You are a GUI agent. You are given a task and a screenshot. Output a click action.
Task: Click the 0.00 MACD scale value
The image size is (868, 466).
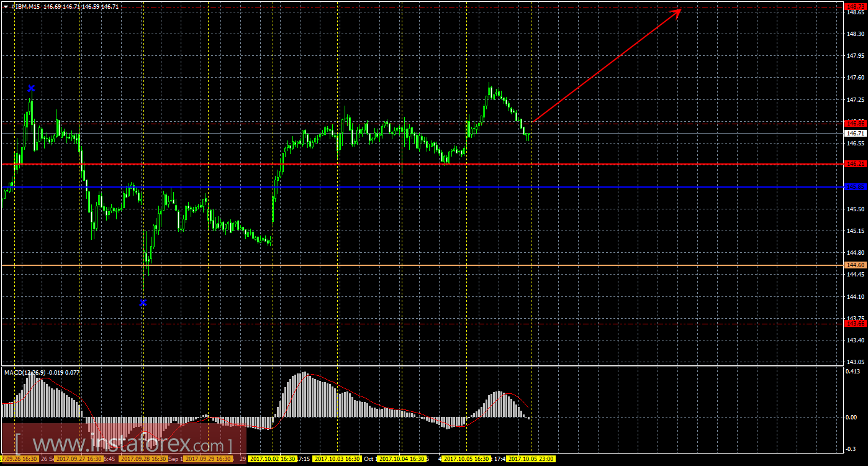click(852, 418)
